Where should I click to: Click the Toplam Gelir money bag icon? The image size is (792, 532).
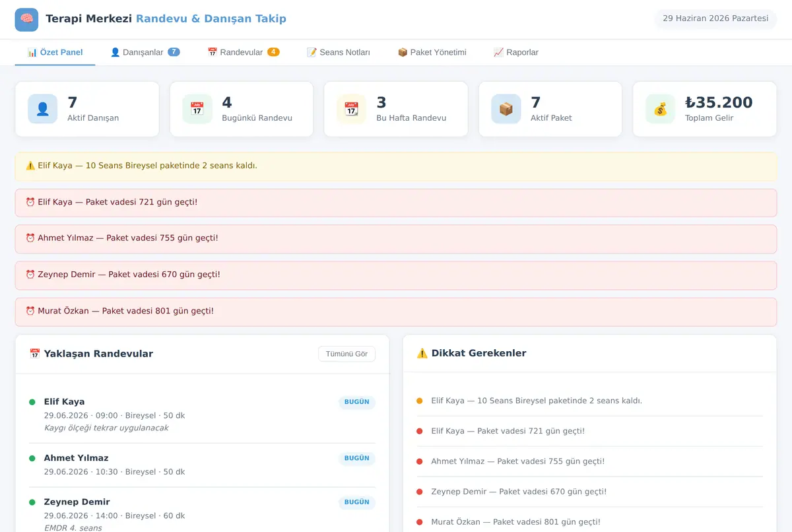click(660, 109)
